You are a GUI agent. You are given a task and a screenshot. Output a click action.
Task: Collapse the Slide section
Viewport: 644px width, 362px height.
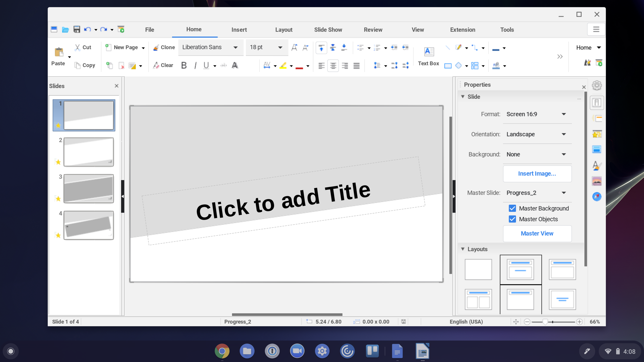(x=463, y=96)
